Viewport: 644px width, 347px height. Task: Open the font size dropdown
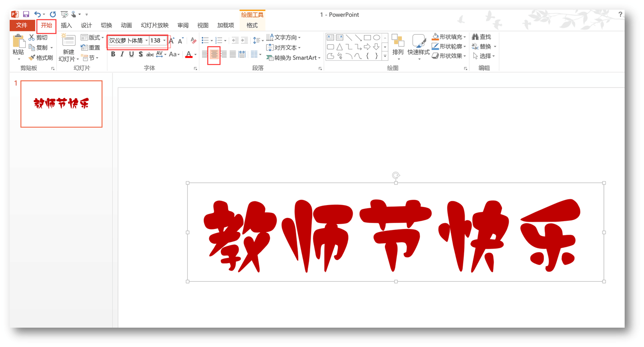point(164,41)
